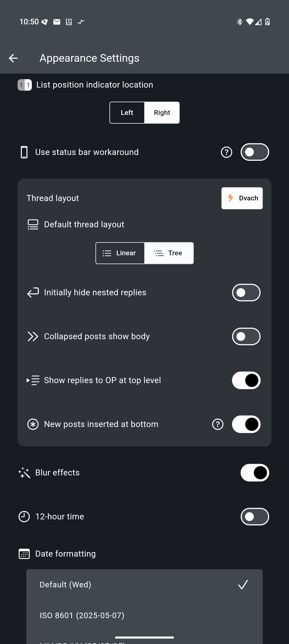Image resolution: width=289 pixels, height=644 pixels.
Task: Choose Default (Wed) date format
Action: click(x=144, y=585)
